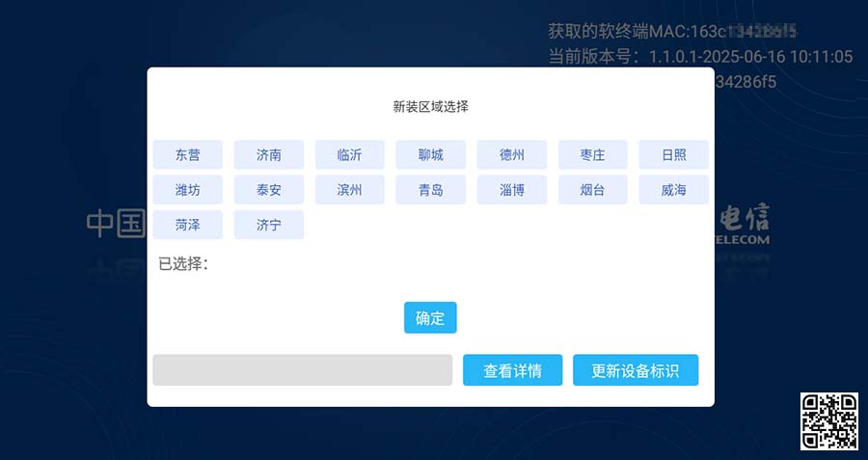Image resolution: width=868 pixels, height=460 pixels.
Task: Select the 日照 region button
Action: pos(674,154)
